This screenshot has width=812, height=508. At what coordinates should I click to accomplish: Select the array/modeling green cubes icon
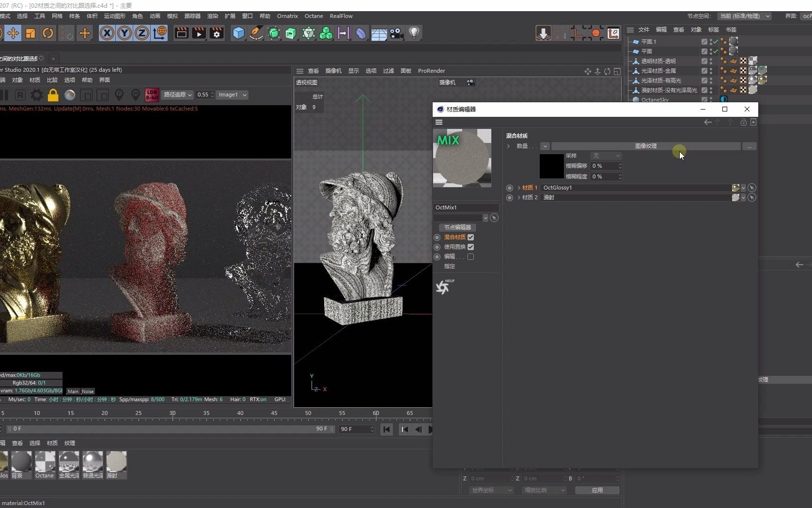point(326,33)
